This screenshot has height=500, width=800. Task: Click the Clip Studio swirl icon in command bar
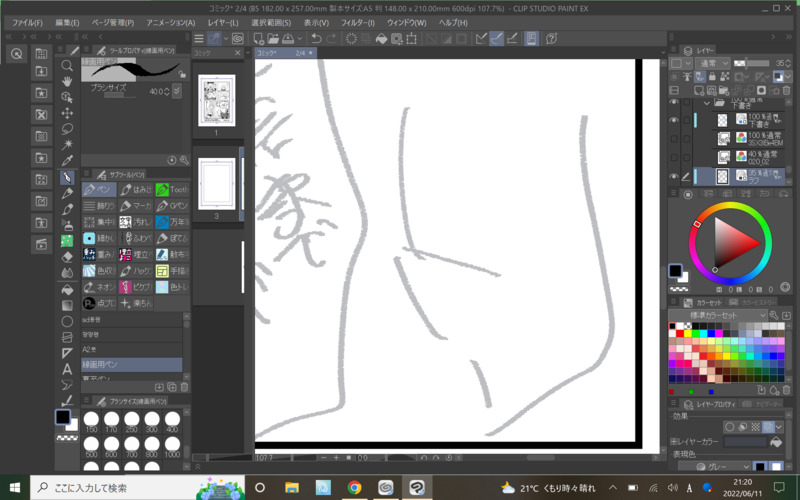(238, 38)
